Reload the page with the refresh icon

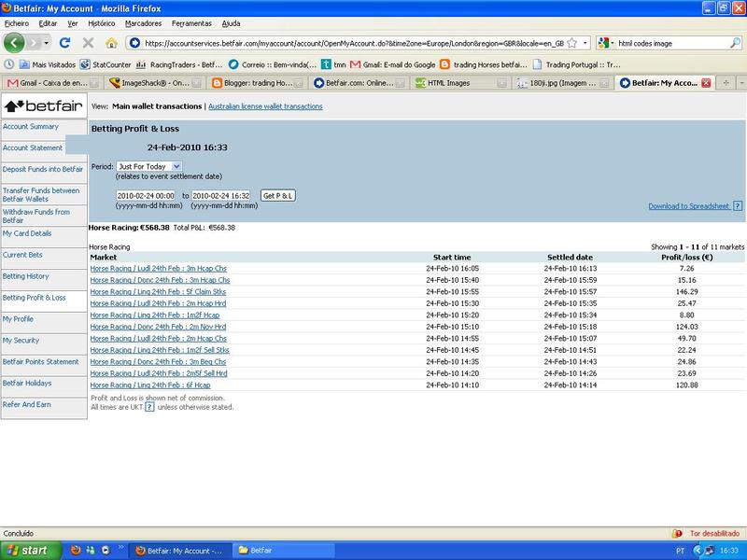64,43
